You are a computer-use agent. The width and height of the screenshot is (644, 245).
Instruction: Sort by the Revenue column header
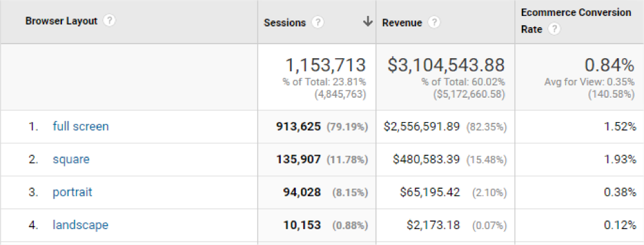tap(402, 23)
